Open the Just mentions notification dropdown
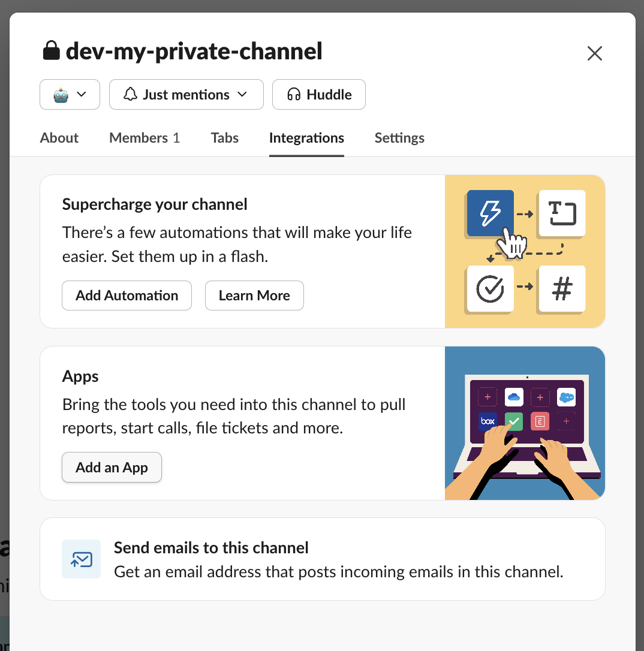Viewport: 644px width, 651px height. point(186,95)
